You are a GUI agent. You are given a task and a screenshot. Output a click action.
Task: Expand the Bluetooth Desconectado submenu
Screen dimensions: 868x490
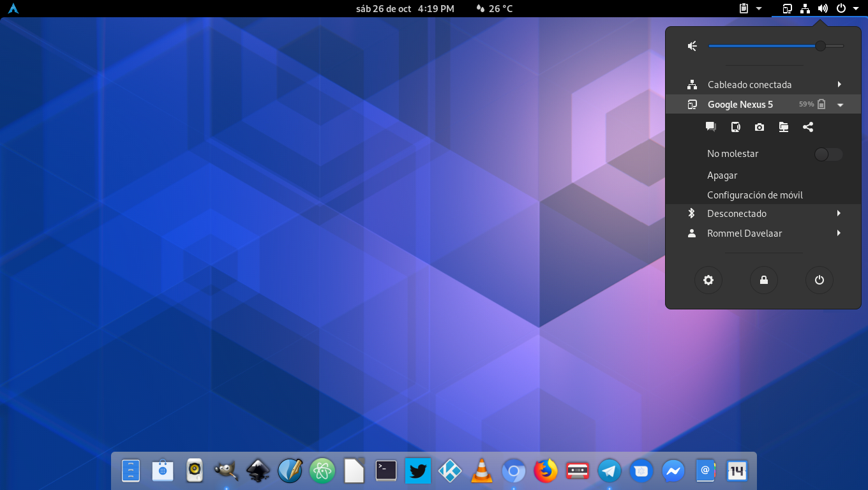[x=839, y=213]
